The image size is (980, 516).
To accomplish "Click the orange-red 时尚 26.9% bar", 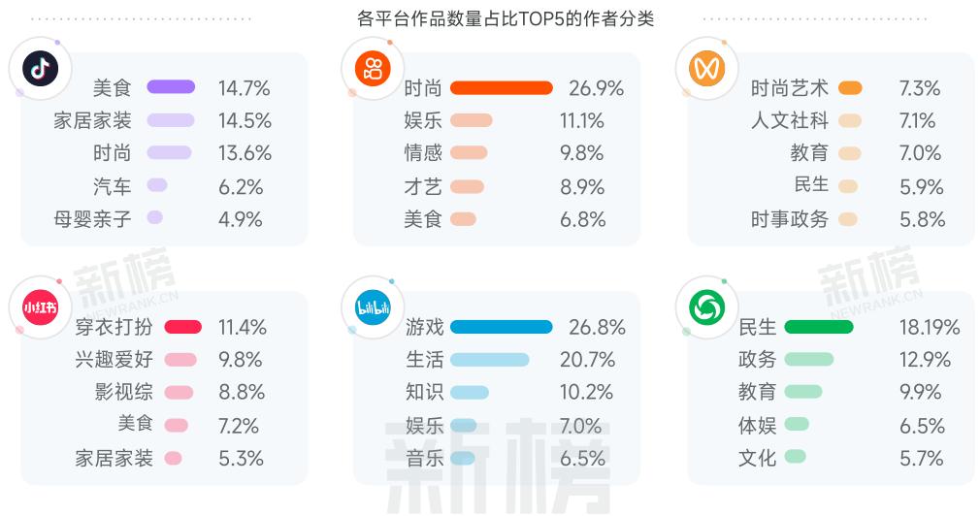I will pyautogui.click(x=502, y=88).
